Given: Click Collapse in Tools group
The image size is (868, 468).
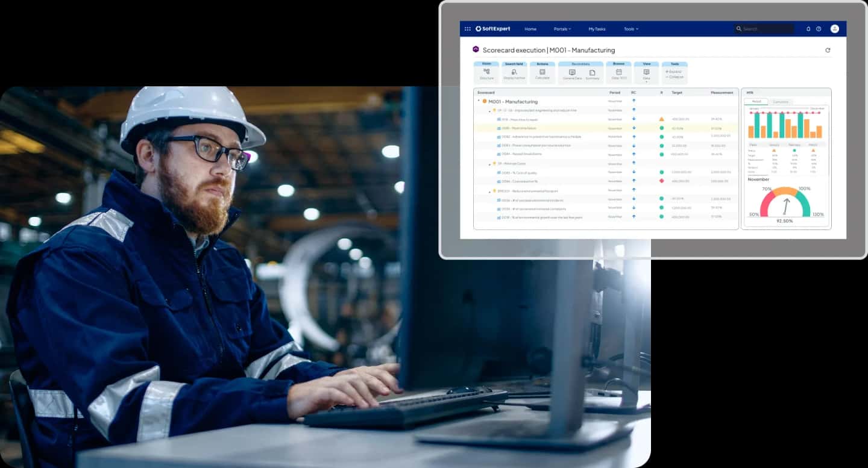Looking at the screenshot, I should (675, 77).
